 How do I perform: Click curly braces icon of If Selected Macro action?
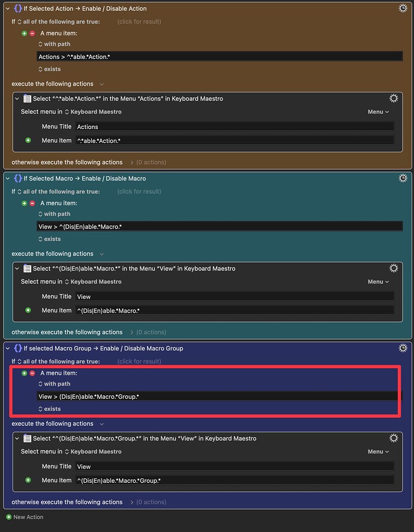coord(18,178)
